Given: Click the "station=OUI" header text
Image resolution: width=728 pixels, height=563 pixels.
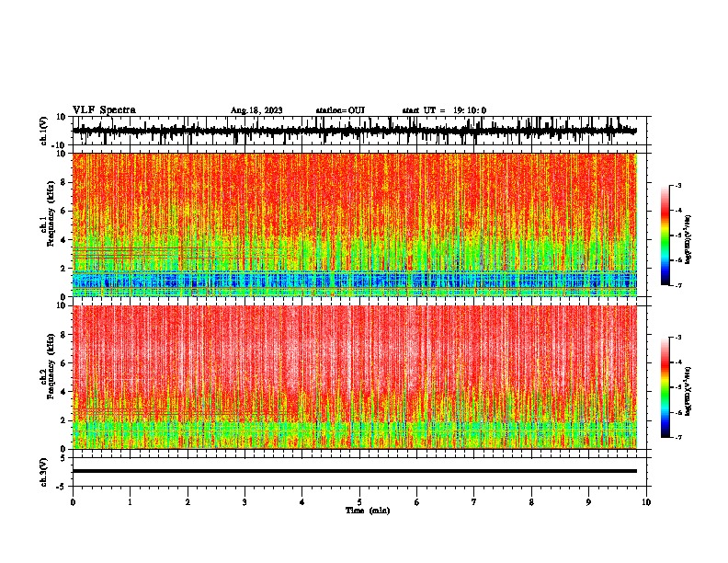Looking at the screenshot, I should pos(340,110).
